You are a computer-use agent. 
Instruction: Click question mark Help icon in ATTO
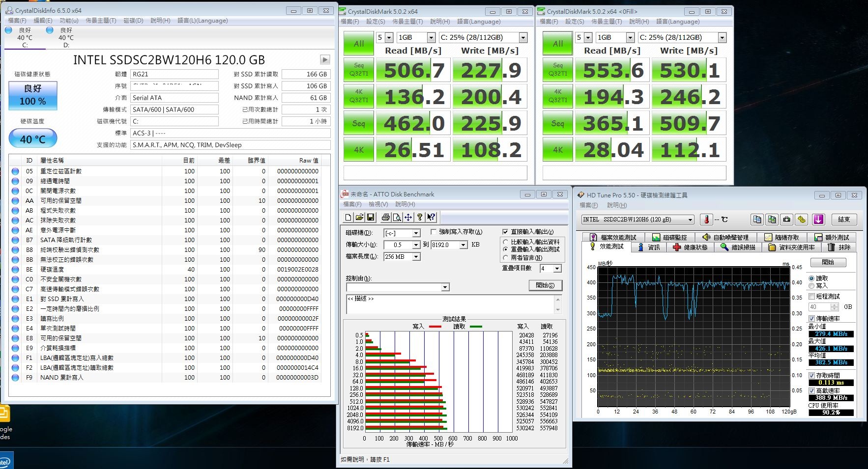(419, 217)
